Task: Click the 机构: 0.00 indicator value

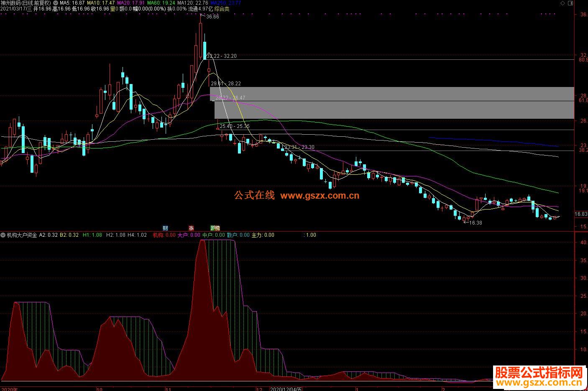Action: point(164,235)
